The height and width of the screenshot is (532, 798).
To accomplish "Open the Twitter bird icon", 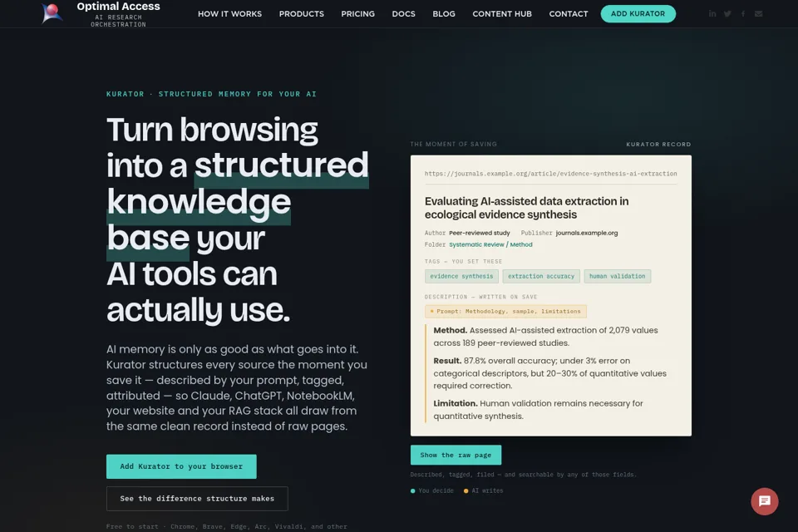I will pyautogui.click(x=728, y=14).
